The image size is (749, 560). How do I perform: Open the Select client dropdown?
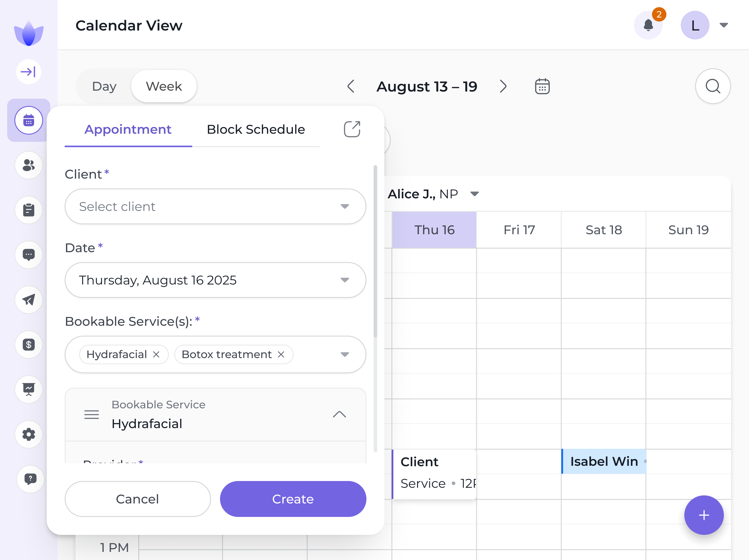coord(215,206)
